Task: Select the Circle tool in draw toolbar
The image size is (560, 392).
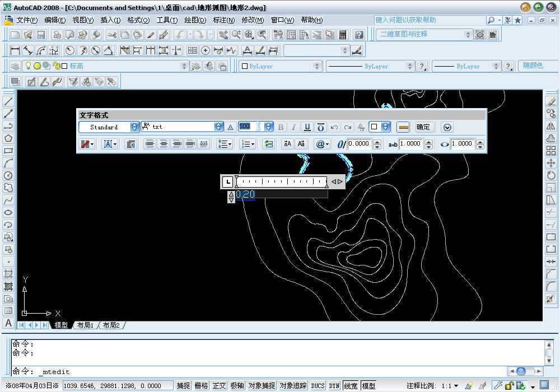Action: point(8,175)
